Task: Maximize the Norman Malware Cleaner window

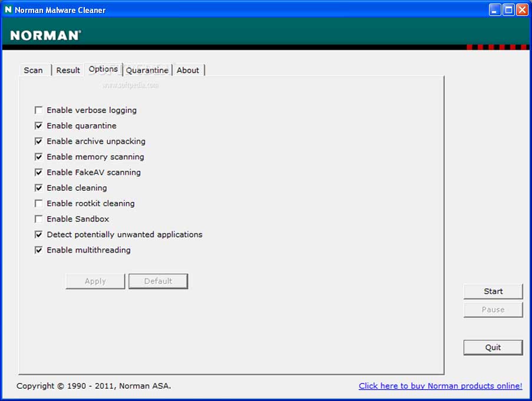Action: [508, 10]
